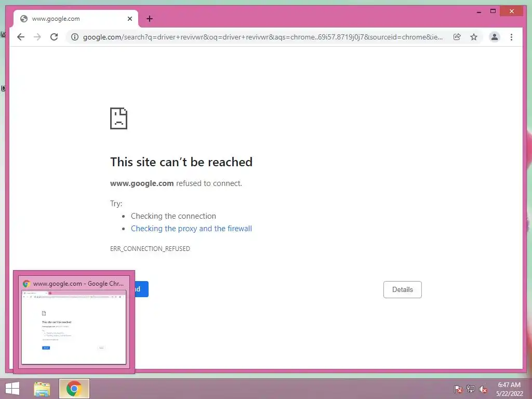This screenshot has height=399, width=532.
Task: Open 'Checking the proxy and the firewall' link
Action: pyautogui.click(x=191, y=229)
